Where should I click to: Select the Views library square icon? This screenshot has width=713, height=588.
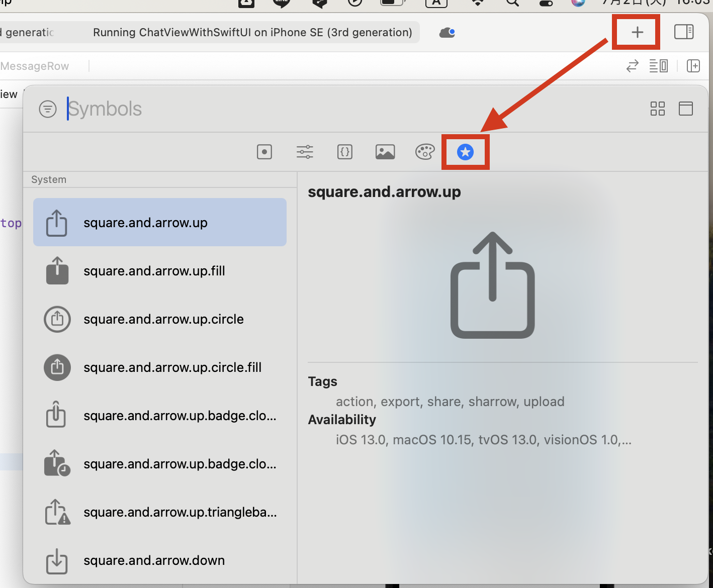point(264,152)
